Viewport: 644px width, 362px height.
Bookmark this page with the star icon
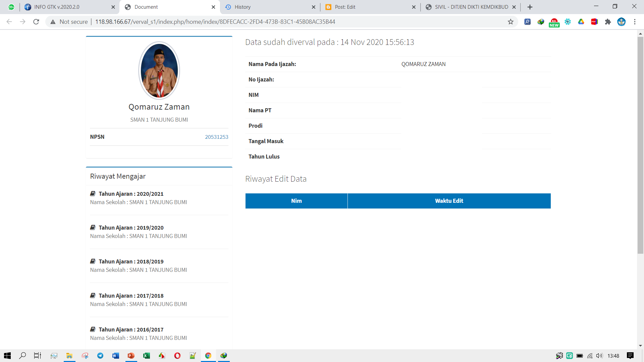tap(511, 22)
